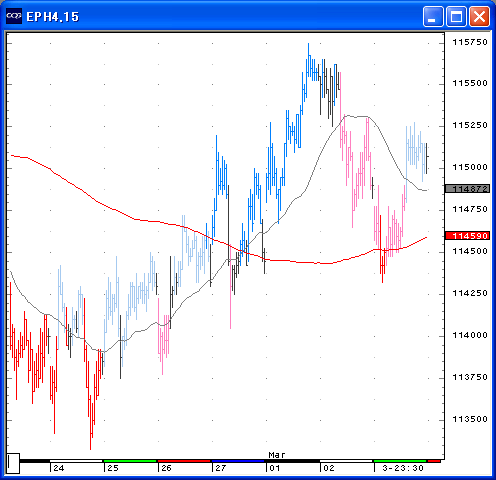Screen dimensions: 496x480
Task: Click the 27 date label on time axis
Action: click(220, 468)
